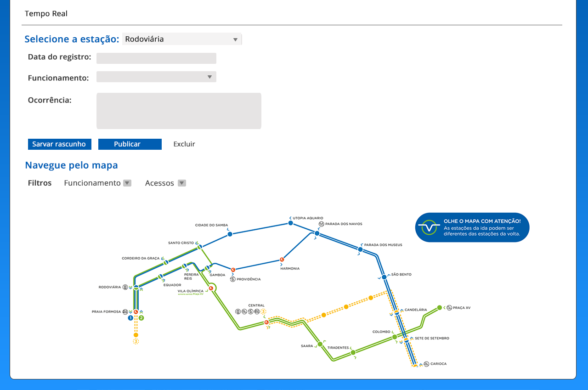
Task: Click the Excluir link
Action: tap(184, 144)
